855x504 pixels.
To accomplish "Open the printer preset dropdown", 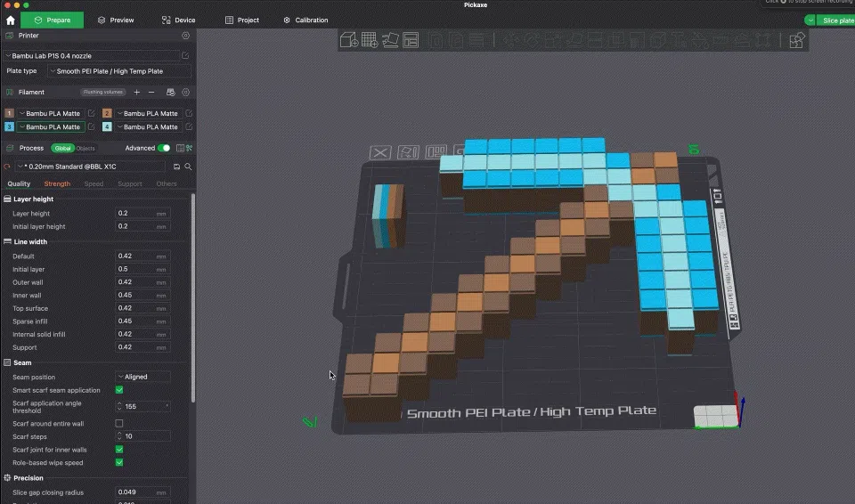I will [x=92, y=55].
